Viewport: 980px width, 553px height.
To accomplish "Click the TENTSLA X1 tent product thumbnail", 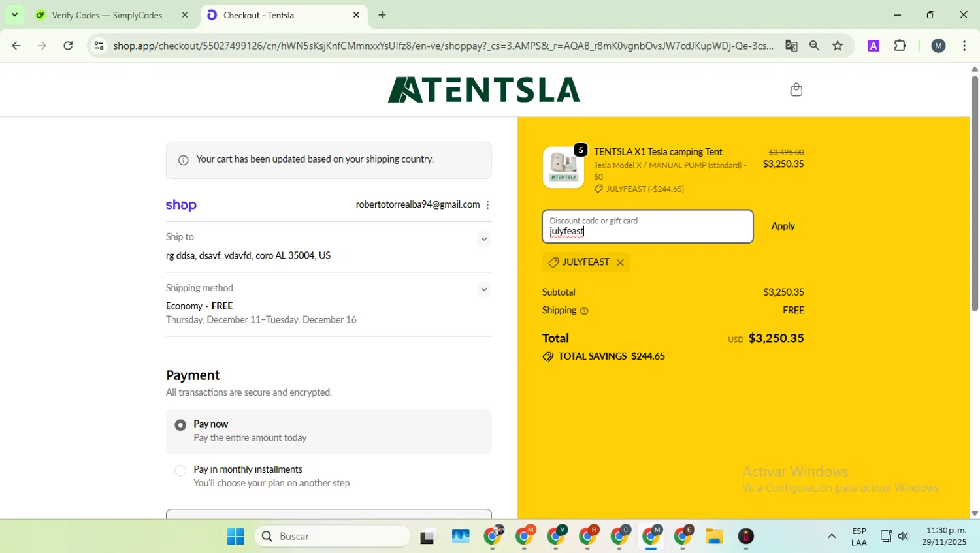I will point(563,167).
